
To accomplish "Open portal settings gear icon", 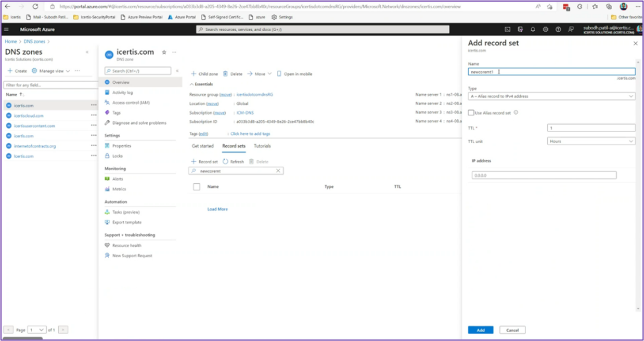I will pyautogui.click(x=545, y=30).
